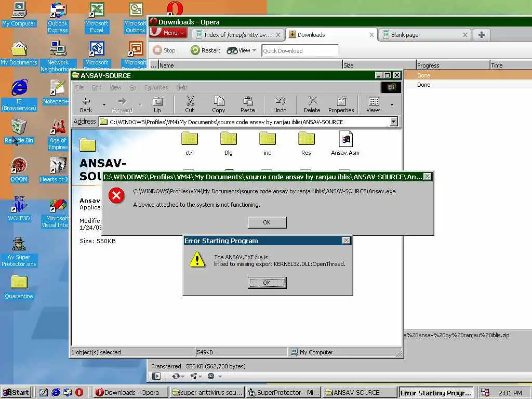This screenshot has height=399, width=532.
Task: Open Opera Menu button
Action: point(169,33)
